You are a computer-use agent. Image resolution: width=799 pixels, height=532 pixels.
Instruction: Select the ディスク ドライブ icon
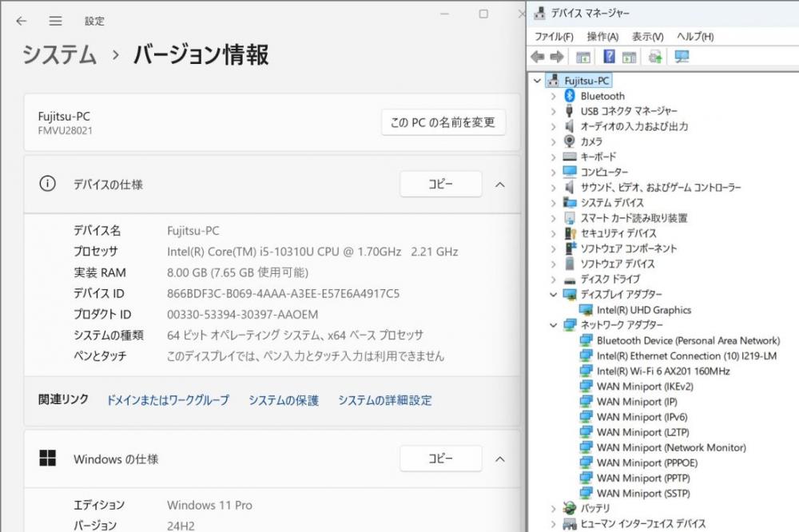point(570,280)
